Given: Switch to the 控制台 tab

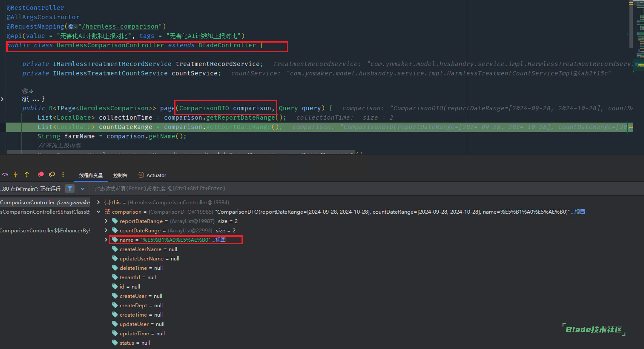Looking at the screenshot, I should pos(120,175).
